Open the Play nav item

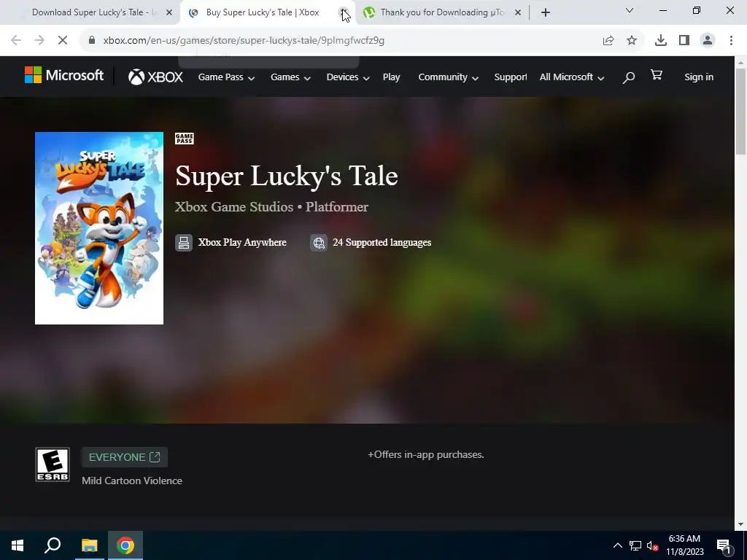pos(391,77)
